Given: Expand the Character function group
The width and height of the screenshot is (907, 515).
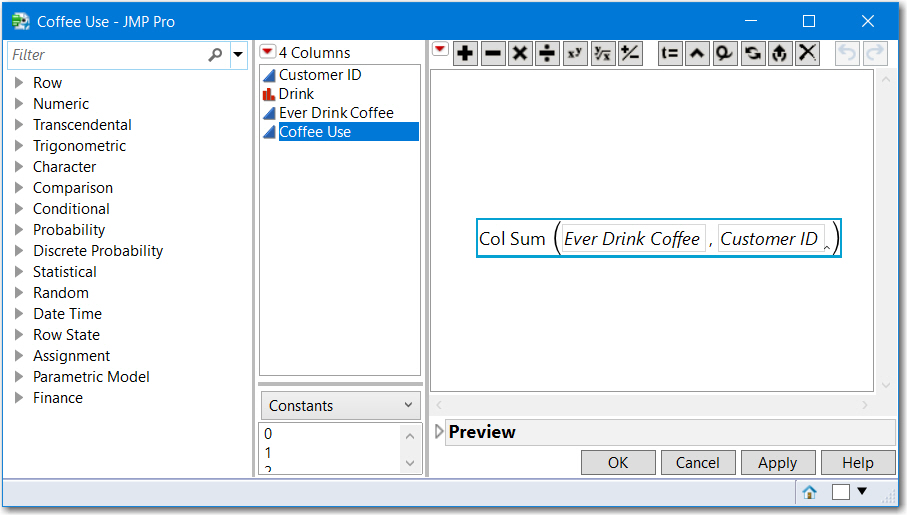Looking at the screenshot, I should click(x=19, y=167).
